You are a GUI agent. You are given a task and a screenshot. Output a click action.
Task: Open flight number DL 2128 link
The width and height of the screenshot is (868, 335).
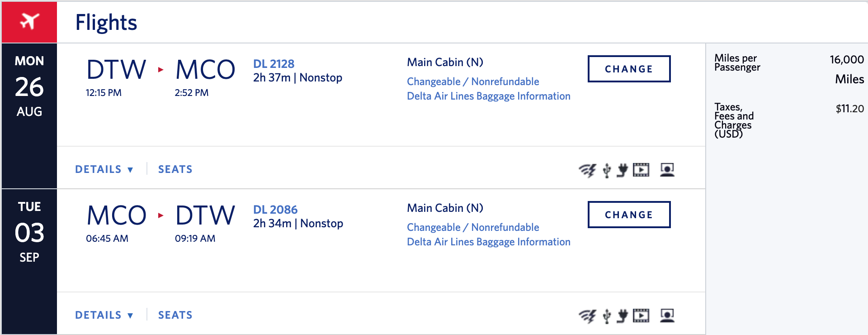(274, 64)
